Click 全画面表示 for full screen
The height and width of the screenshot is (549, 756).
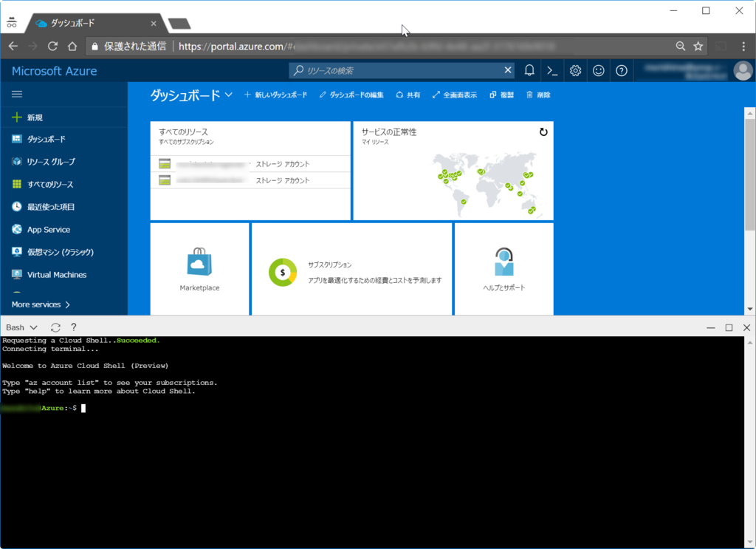click(x=455, y=95)
